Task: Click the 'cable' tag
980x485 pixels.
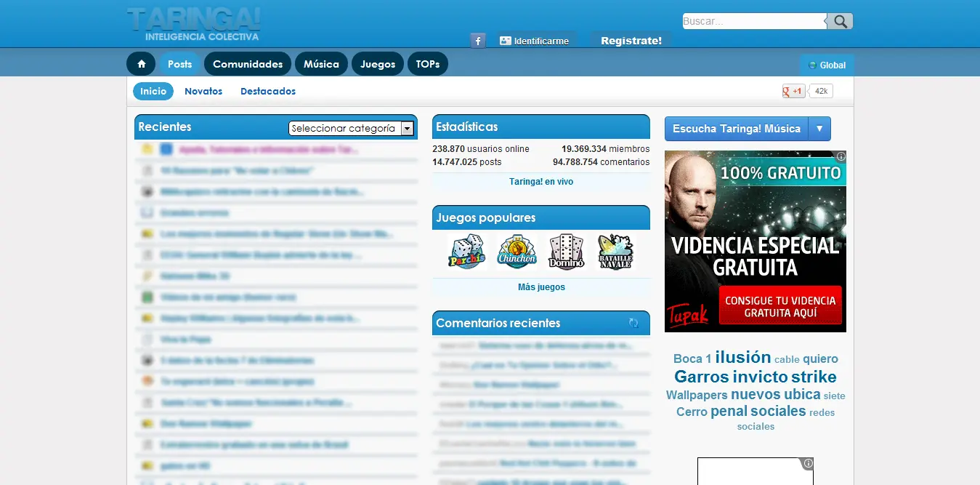Action: click(x=787, y=359)
